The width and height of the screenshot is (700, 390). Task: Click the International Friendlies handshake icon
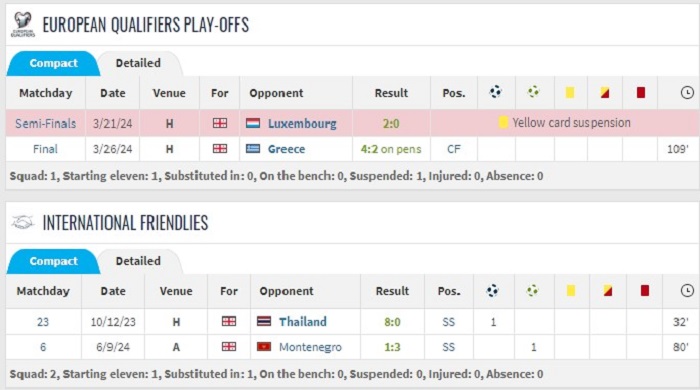point(22,222)
